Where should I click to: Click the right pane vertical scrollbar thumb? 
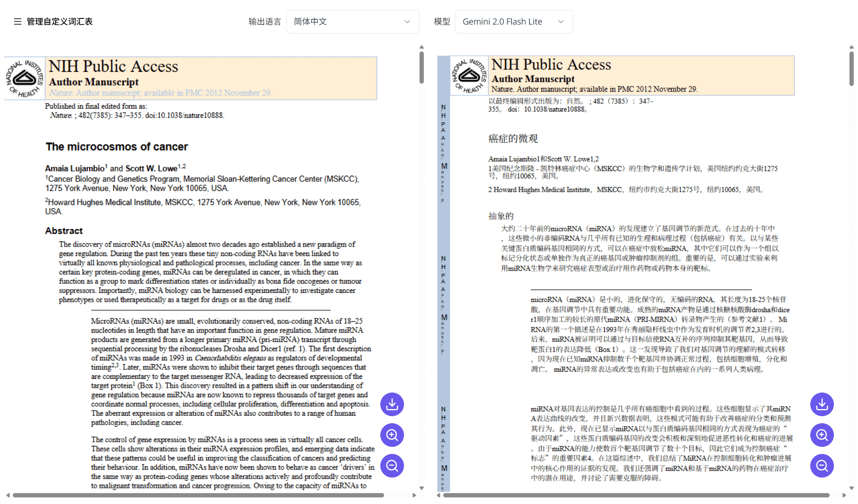point(851,68)
